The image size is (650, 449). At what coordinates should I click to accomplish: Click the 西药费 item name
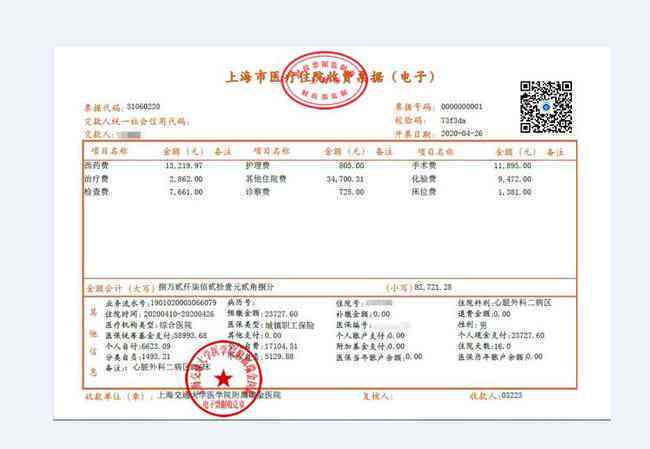pyautogui.click(x=96, y=165)
